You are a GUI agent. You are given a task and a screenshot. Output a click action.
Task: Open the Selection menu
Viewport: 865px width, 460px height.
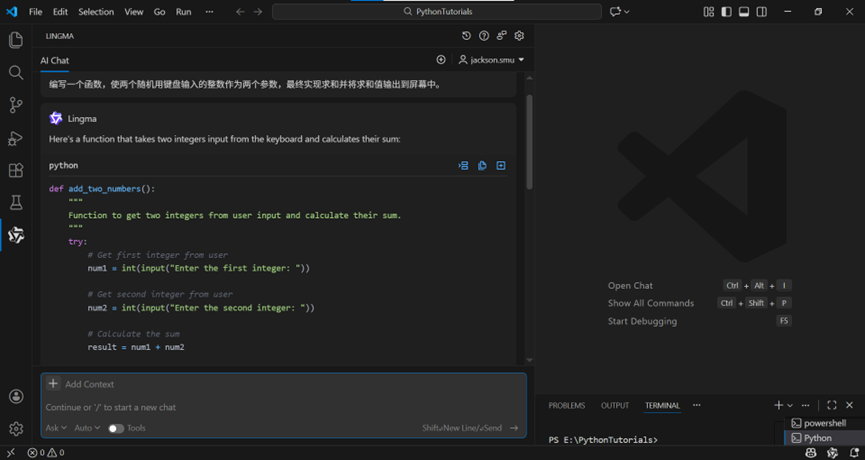[96, 12]
